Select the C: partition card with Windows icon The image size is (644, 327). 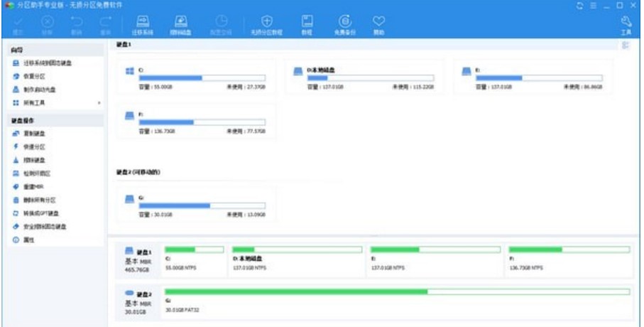click(196, 77)
